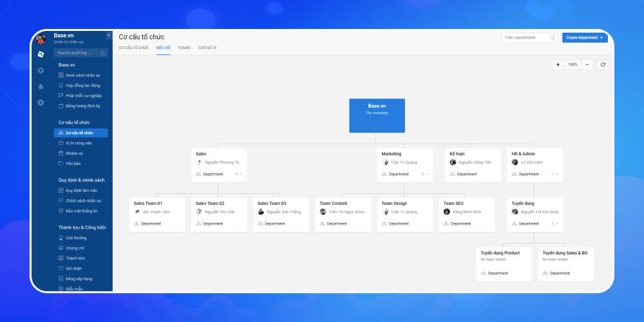Refresh the organization chart
644x322 pixels.
603,64
